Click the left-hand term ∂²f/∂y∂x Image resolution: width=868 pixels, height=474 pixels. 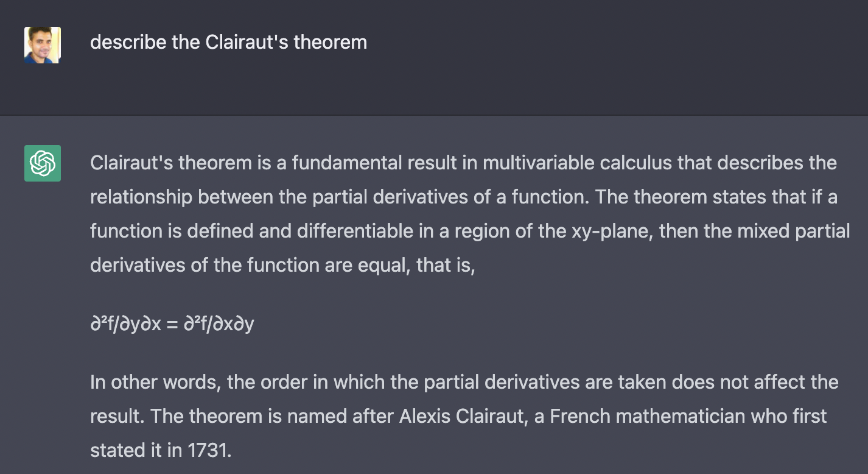point(125,324)
